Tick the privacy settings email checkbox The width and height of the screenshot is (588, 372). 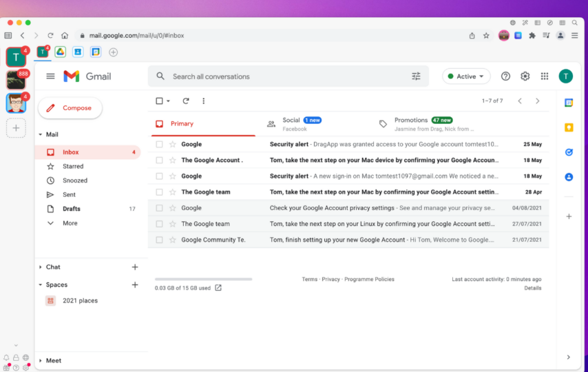pyautogui.click(x=159, y=208)
